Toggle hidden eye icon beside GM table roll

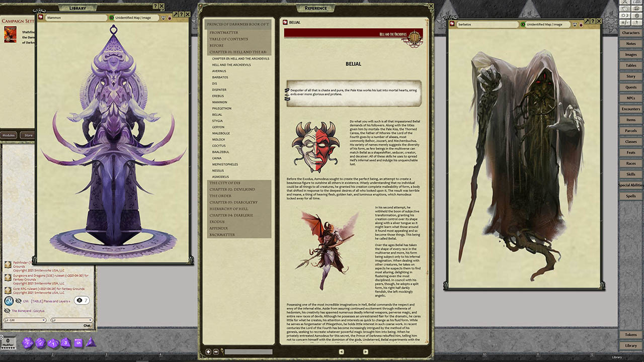[19, 301]
